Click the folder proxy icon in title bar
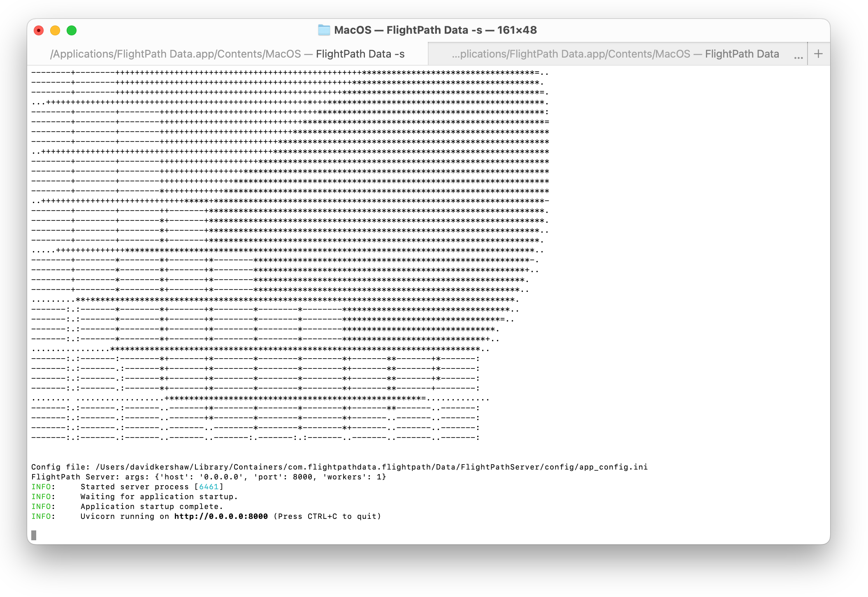The width and height of the screenshot is (868, 597). (x=324, y=30)
